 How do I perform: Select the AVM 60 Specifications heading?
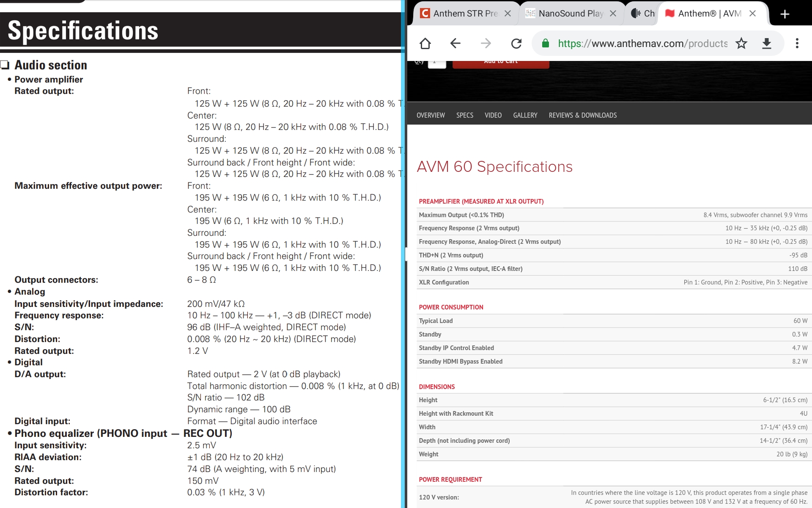point(494,167)
